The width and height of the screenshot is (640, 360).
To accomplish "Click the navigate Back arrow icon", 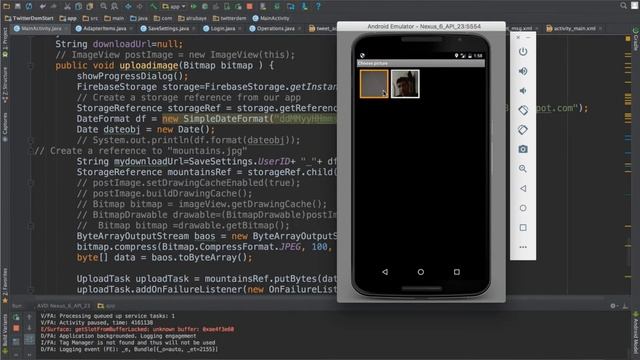I will pos(129,6).
